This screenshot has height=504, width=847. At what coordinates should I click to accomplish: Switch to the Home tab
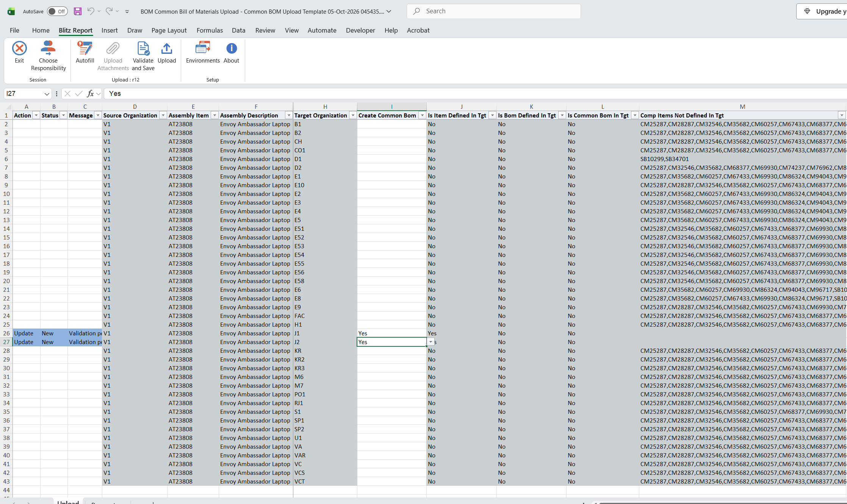pyautogui.click(x=41, y=30)
